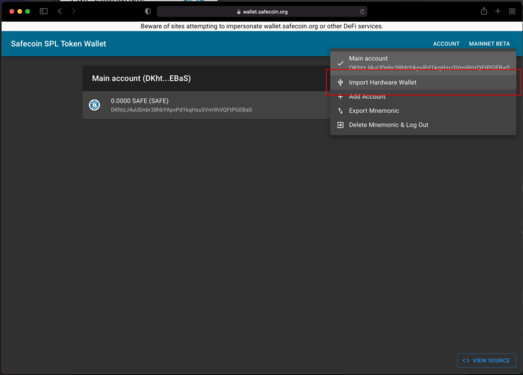Select Delete Mnemonic & Log Out
This screenshot has height=375, width=523.
point(423,125)
